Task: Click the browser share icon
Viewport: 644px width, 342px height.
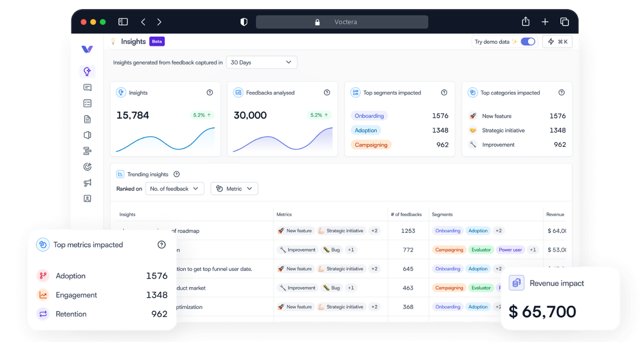Action: click(526, 21)
